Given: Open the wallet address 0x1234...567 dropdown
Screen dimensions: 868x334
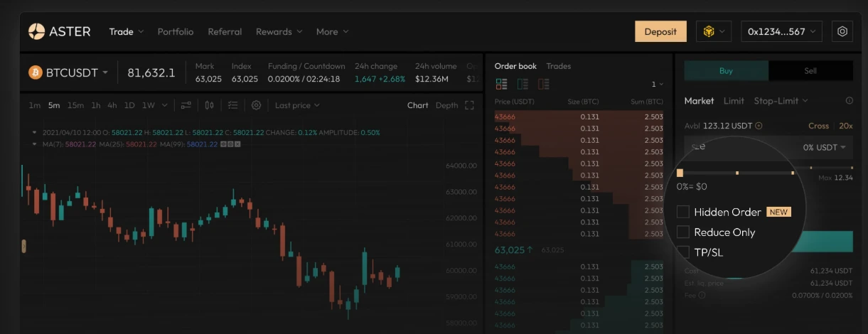Looking at the screenshot, I should point(782,31).
